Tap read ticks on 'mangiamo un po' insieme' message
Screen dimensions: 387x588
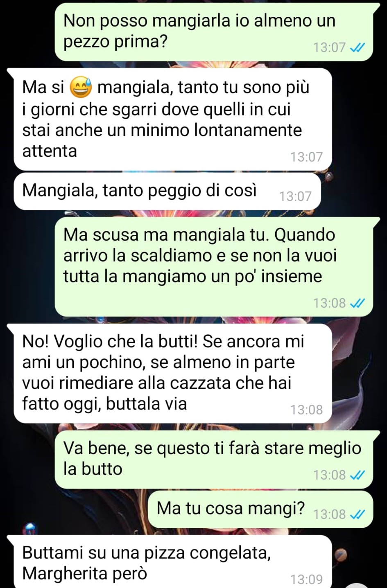coord(358,303)
